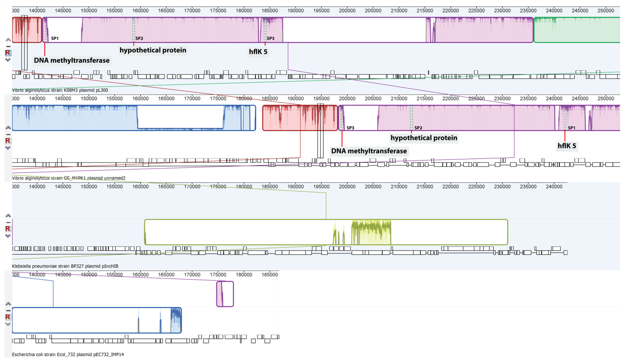626x364 pixels.
Task: Click the label 'Klebsiella pneumoniae strain BP327 plasmid pIncHIB'
Action: [x=65, y=266]
